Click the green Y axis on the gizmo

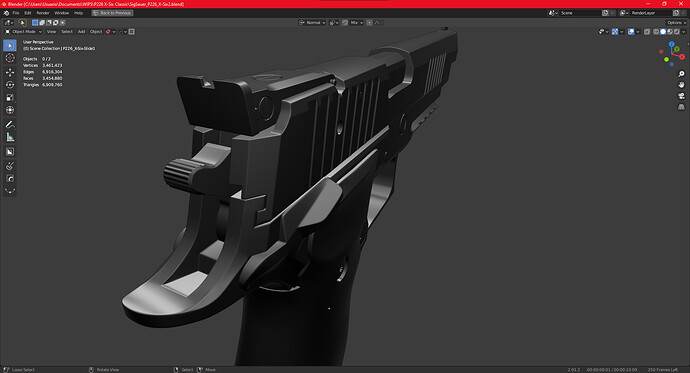[x=676, y=49]
